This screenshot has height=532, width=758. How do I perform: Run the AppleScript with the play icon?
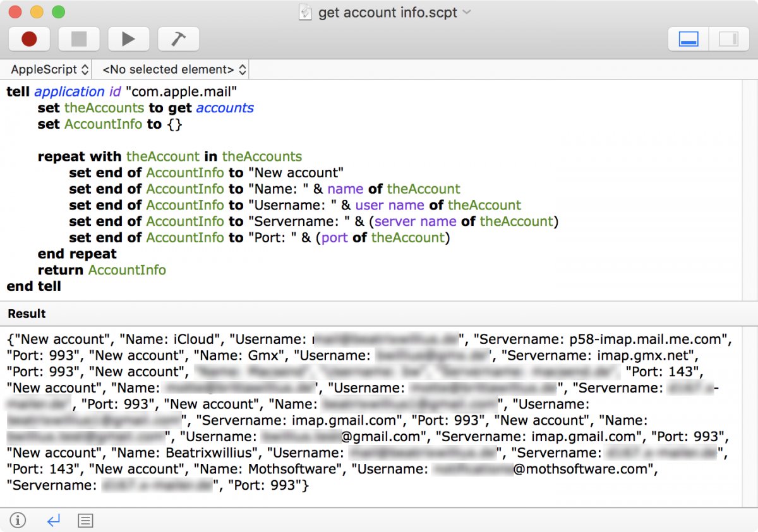tap(129, 38)
